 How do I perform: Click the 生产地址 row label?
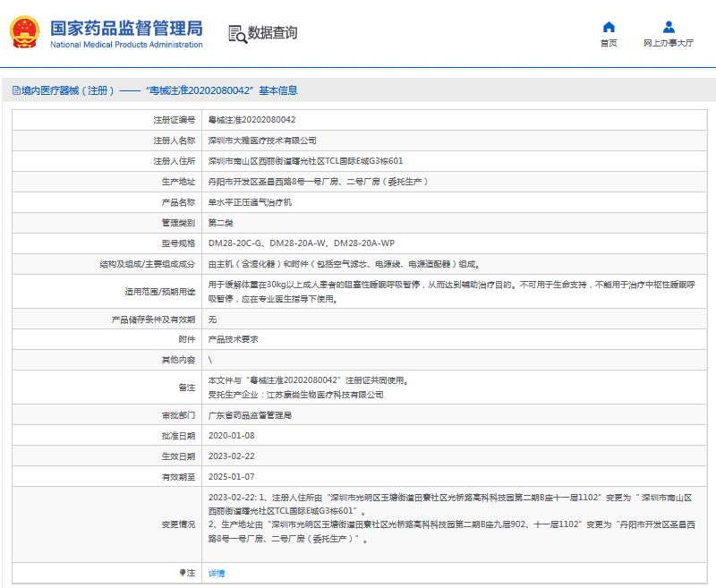tap(178, 182)
